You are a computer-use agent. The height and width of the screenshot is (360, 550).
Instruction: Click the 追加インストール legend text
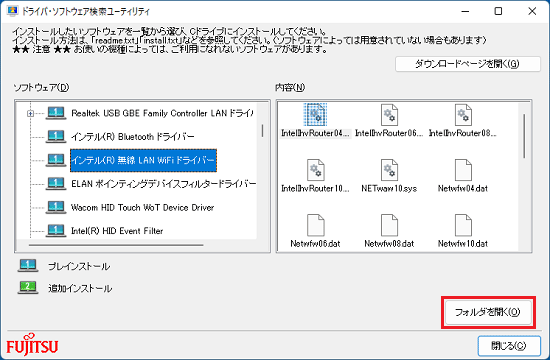pyautogui.click(x=80, y=288)
